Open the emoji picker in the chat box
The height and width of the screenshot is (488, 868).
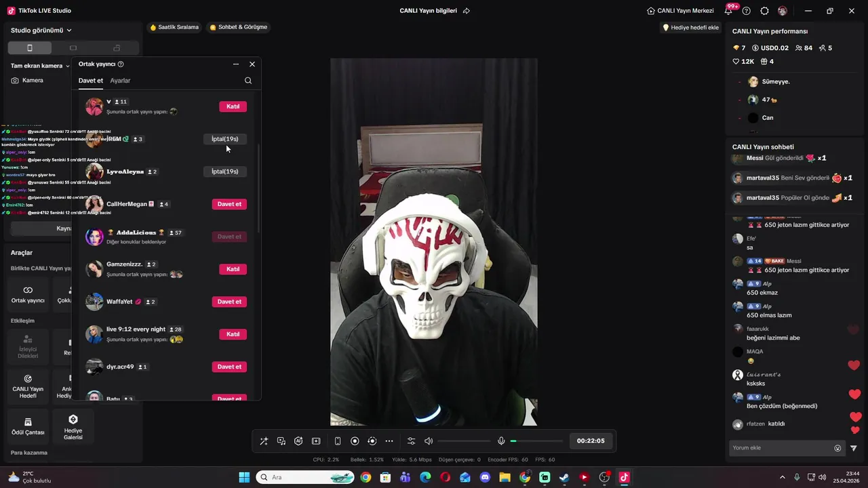(x=837, y=448)
